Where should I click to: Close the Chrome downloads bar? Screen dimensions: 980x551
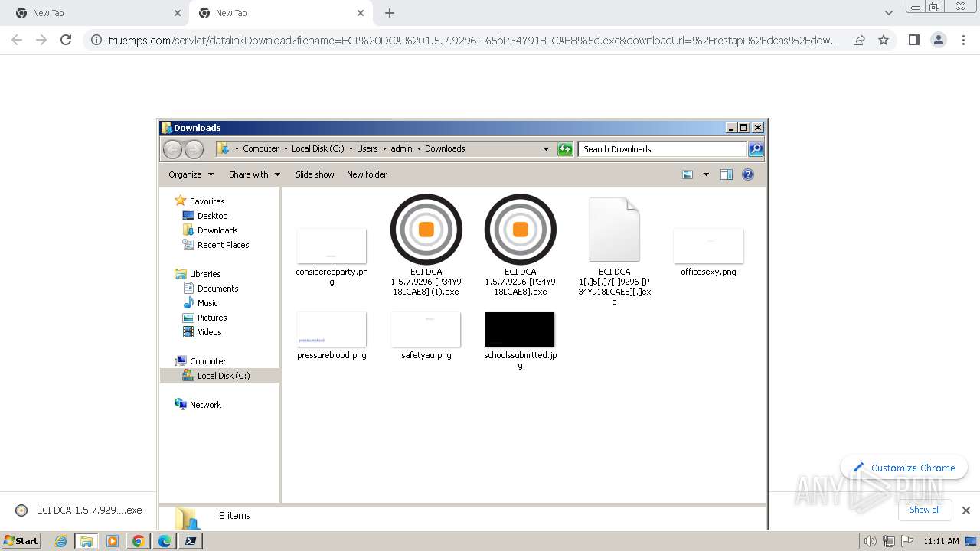pos(965,510)
